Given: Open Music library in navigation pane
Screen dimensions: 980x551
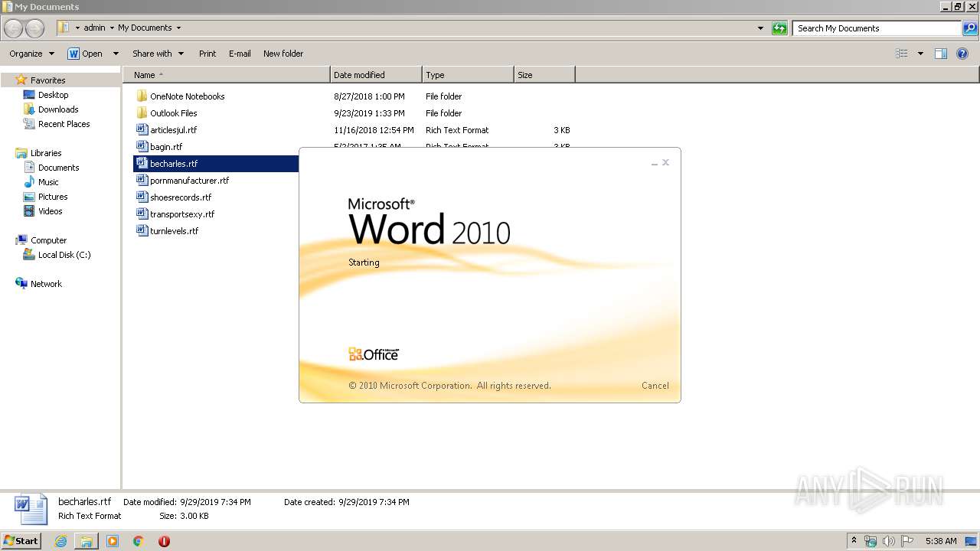Looking at the screenshot, I should pos(48,182).
